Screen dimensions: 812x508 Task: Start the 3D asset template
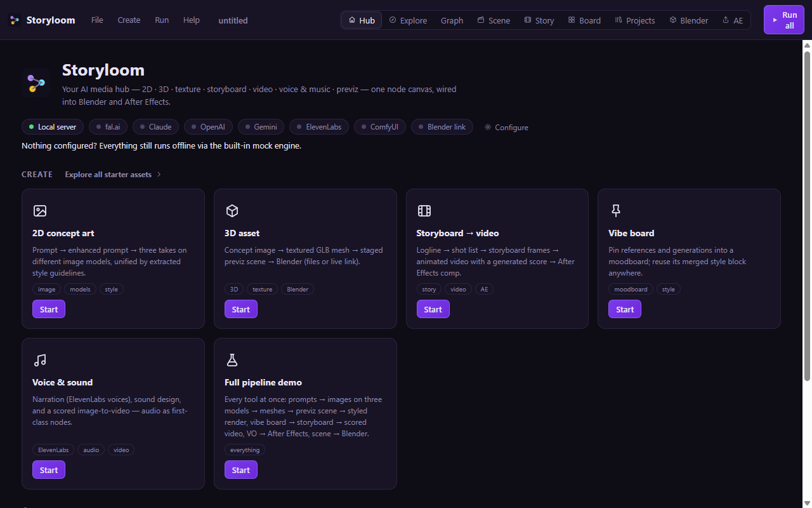(x=241, y=309)
